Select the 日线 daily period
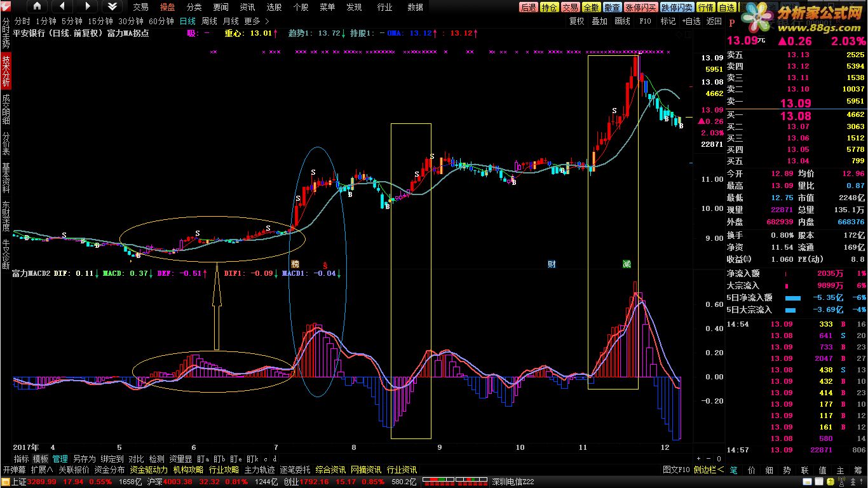The height and width of the screenshot is (488, 868). click(187, 21)
